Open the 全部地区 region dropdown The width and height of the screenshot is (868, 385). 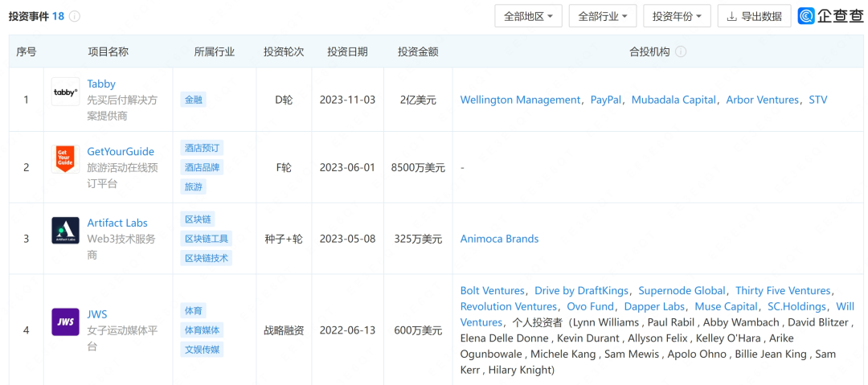(x=528, y=16)
